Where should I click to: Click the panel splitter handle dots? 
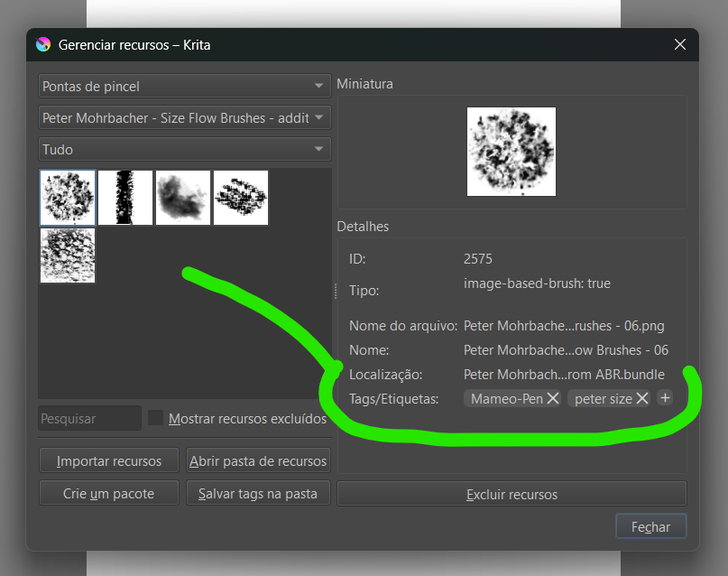point(336,292)
